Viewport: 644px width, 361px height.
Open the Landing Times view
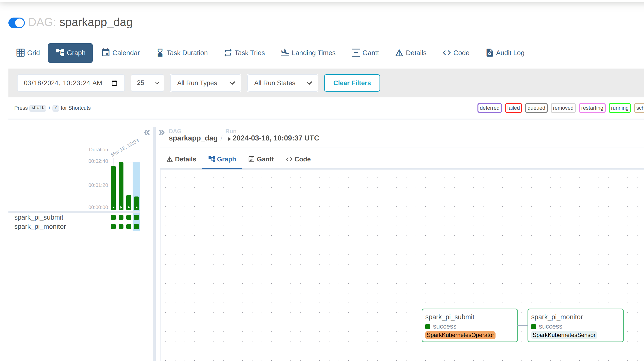click(308, 53)
